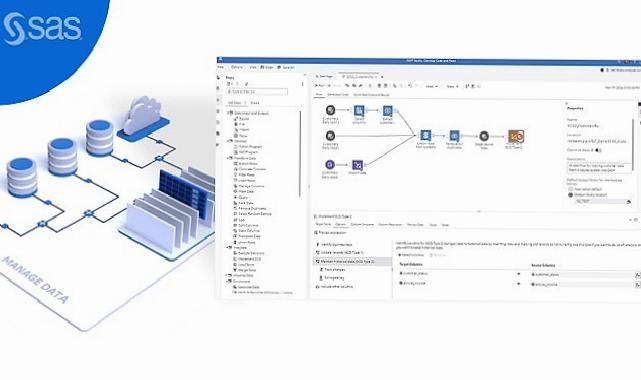Open Surrogate key option

[x=331, y=278]
